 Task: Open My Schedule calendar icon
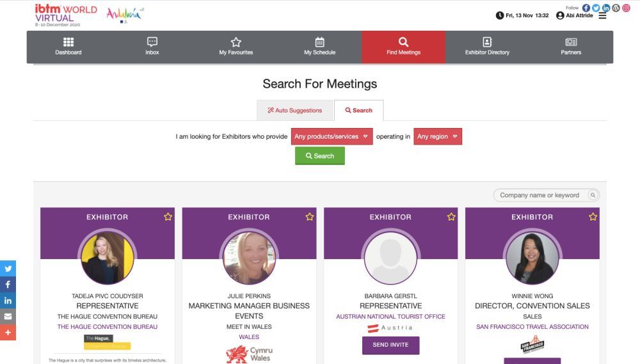(x=319, y=42)
